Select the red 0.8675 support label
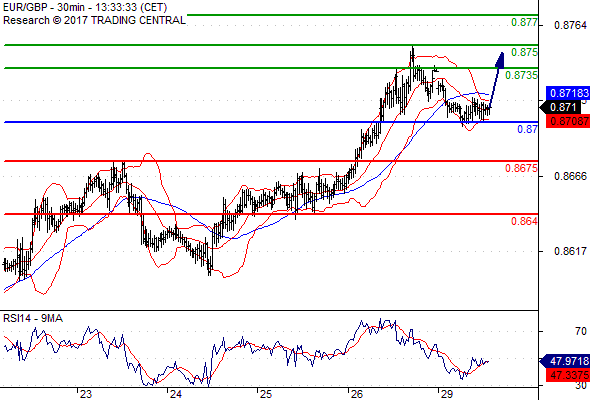This screenshot has height=400, width=590. click(521, 168)
